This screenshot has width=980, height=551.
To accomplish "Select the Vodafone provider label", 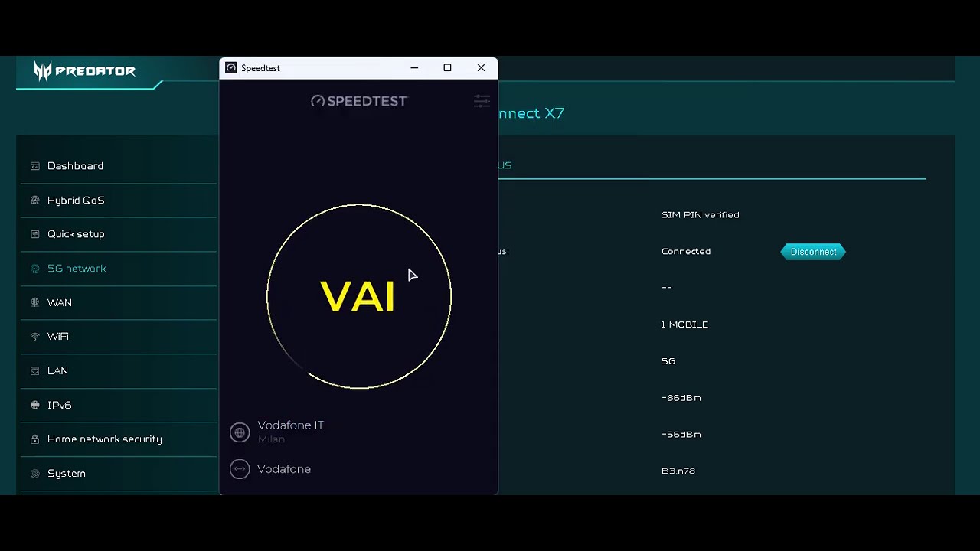I will pos(284,469).
